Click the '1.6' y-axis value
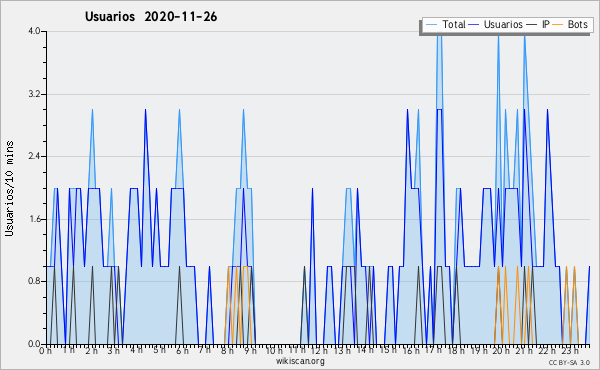This screenshot has width=600, height=370. click(x=34, y=219)
